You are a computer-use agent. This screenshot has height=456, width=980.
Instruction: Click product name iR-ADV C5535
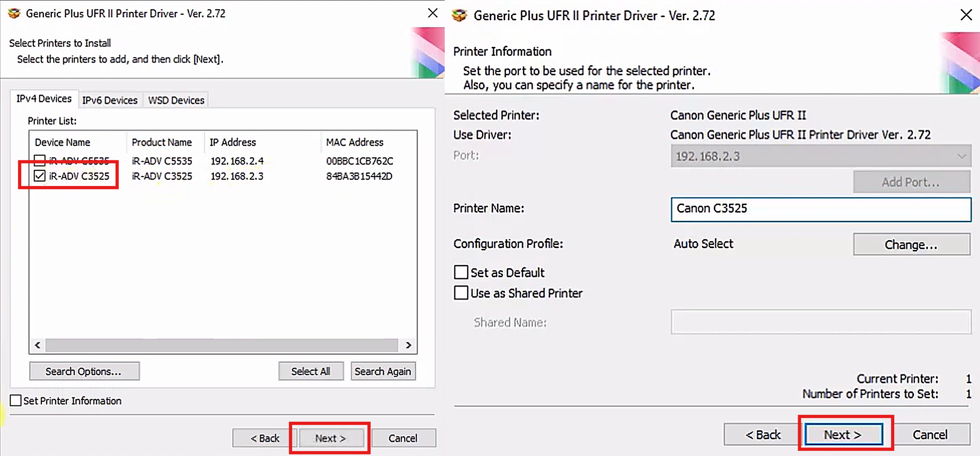point(162,161)
